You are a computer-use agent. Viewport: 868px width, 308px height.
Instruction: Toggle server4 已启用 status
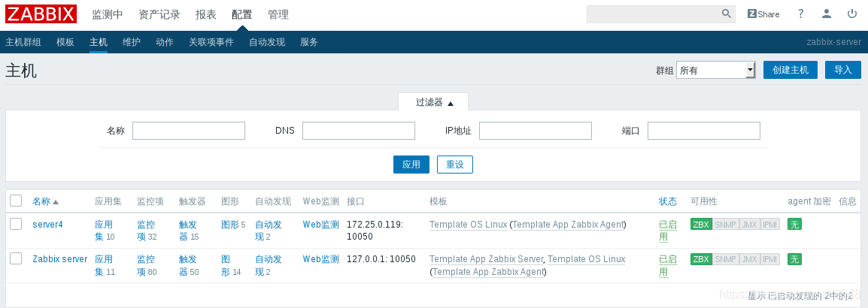668,231
